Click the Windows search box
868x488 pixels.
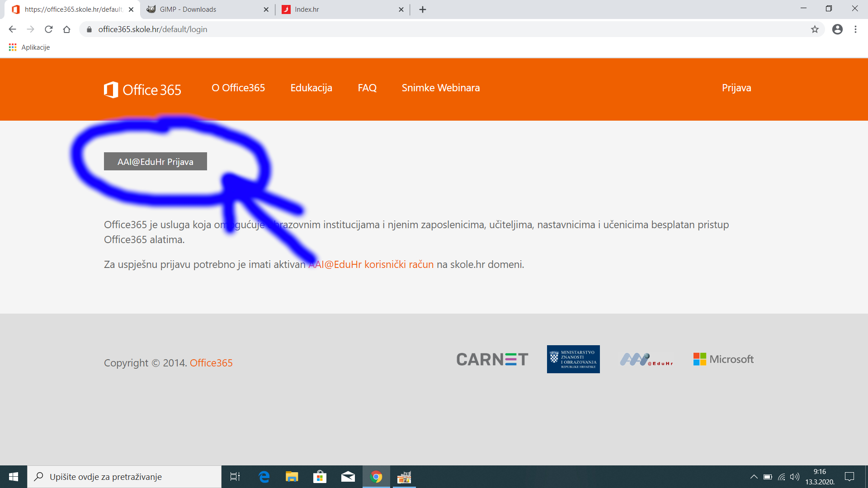pyautogui.click(x=124, y=477)
